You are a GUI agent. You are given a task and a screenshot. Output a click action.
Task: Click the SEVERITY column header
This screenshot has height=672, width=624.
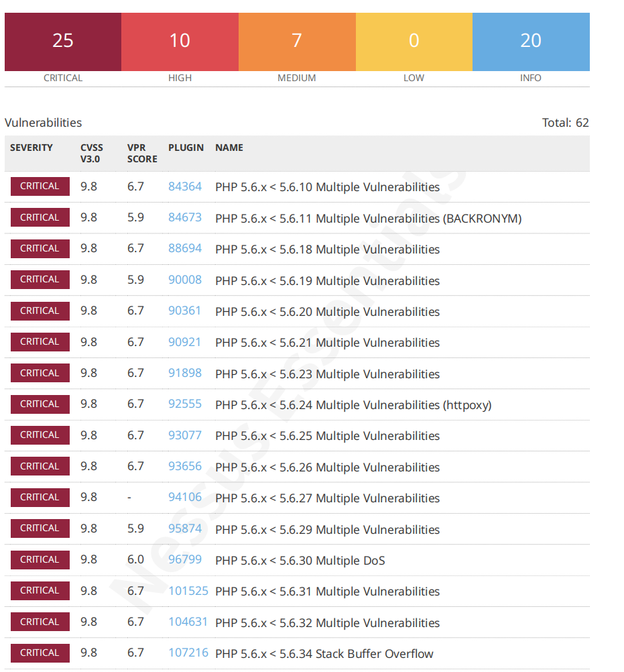(32, 148)
